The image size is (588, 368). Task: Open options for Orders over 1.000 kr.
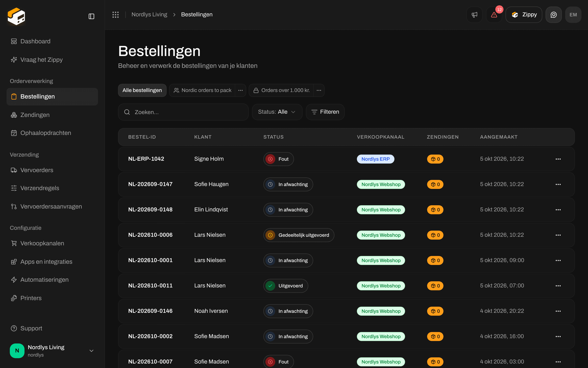[319, 90]
